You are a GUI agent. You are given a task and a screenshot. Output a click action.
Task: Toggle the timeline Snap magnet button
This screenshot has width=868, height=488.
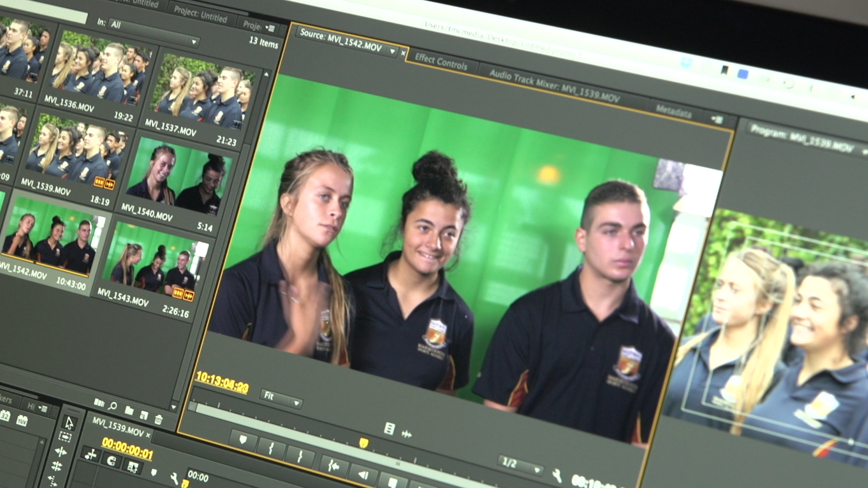coord(112,461)
